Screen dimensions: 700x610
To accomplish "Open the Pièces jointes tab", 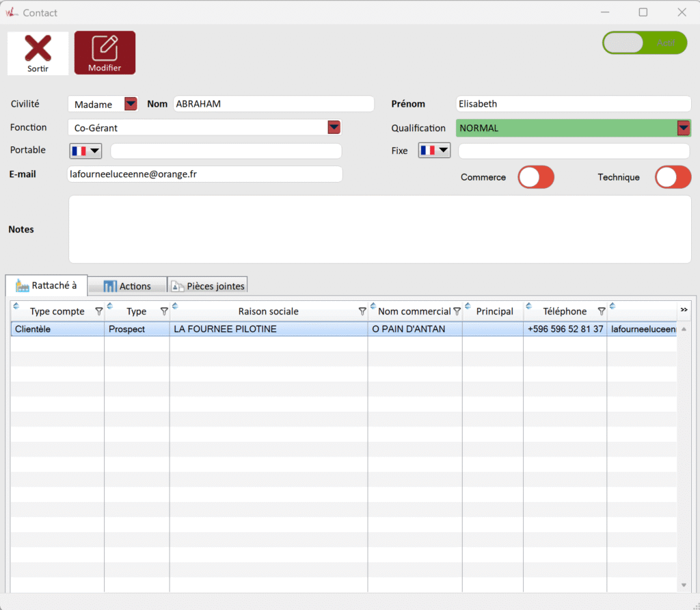I will 207,286.
